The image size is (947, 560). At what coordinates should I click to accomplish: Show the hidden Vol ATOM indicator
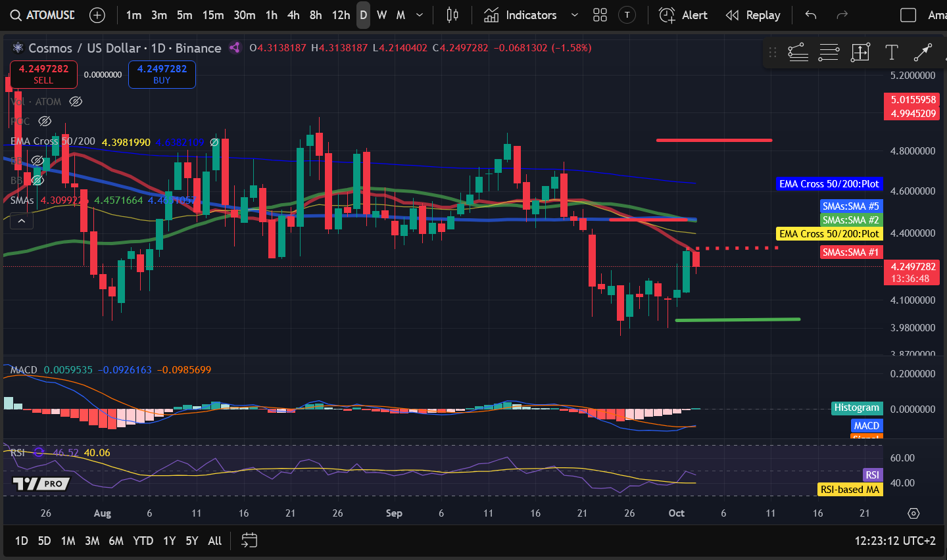coord(76,101)
